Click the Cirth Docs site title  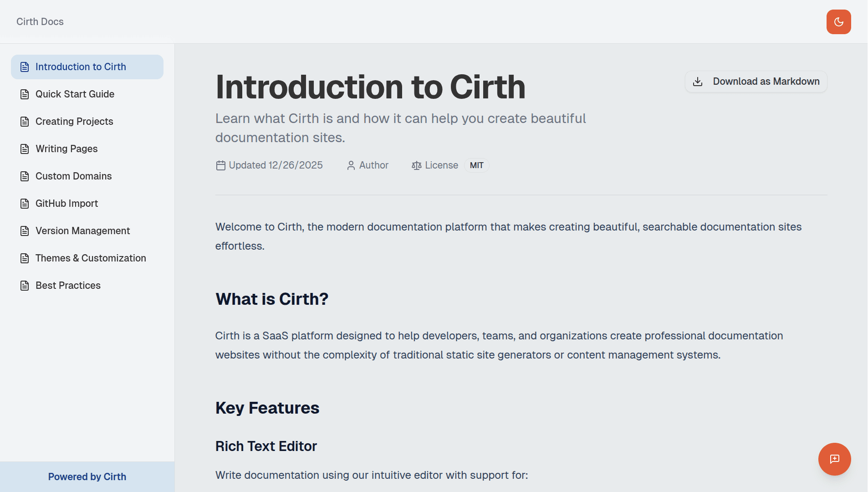pos(40,21)
